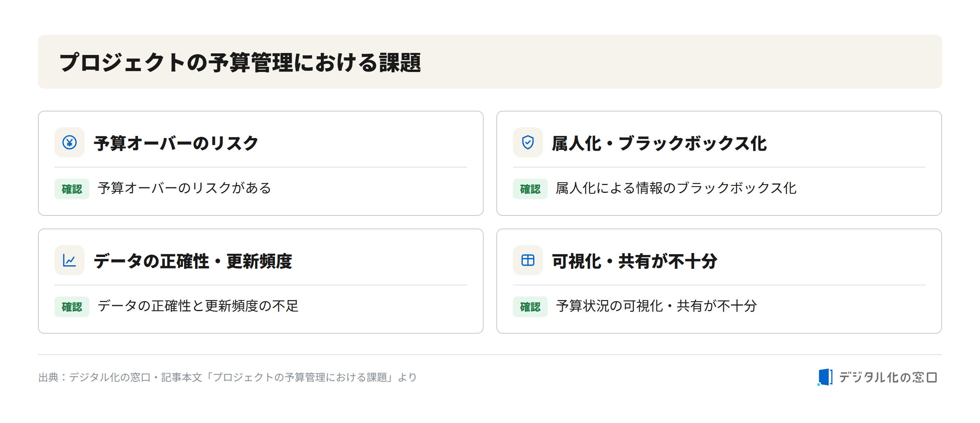Image resolution: width=980 pixels, height=423 pixels.
Task: Click the table grid icon
Action: tap(528, 260)
